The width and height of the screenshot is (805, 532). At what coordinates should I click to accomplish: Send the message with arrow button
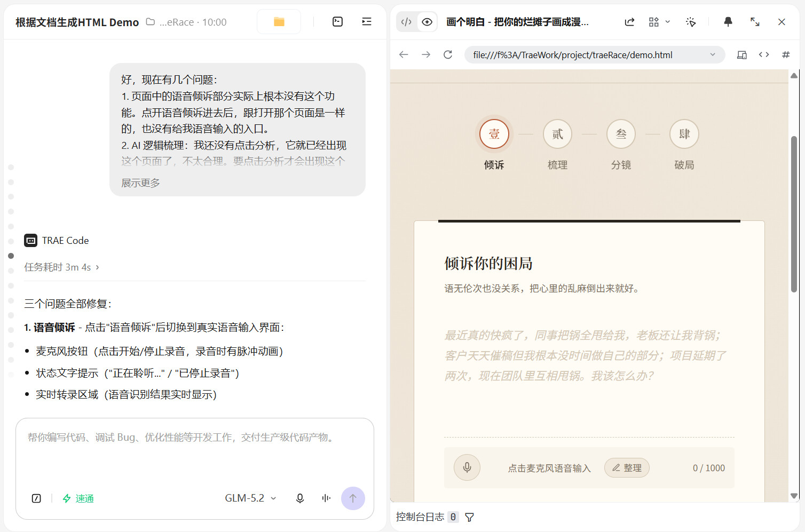click(353, 498)
